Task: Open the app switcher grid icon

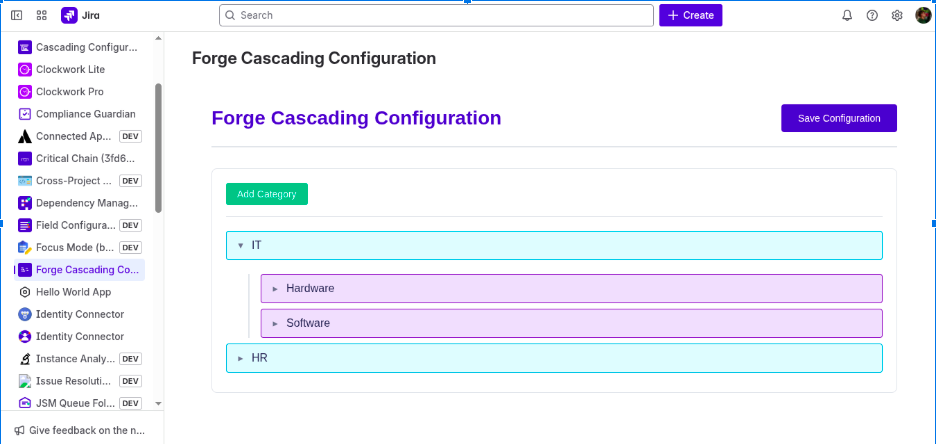Action: (x=42, y=16)
